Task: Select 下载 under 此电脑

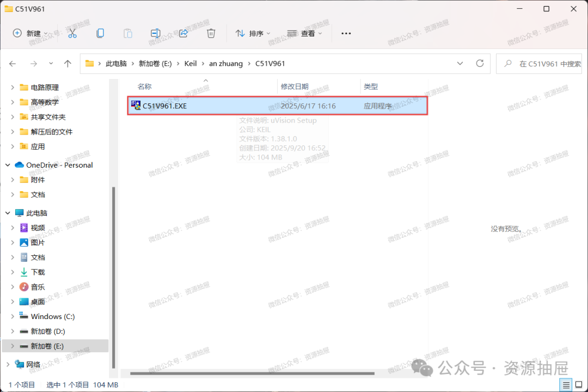Action: [38, 272]
